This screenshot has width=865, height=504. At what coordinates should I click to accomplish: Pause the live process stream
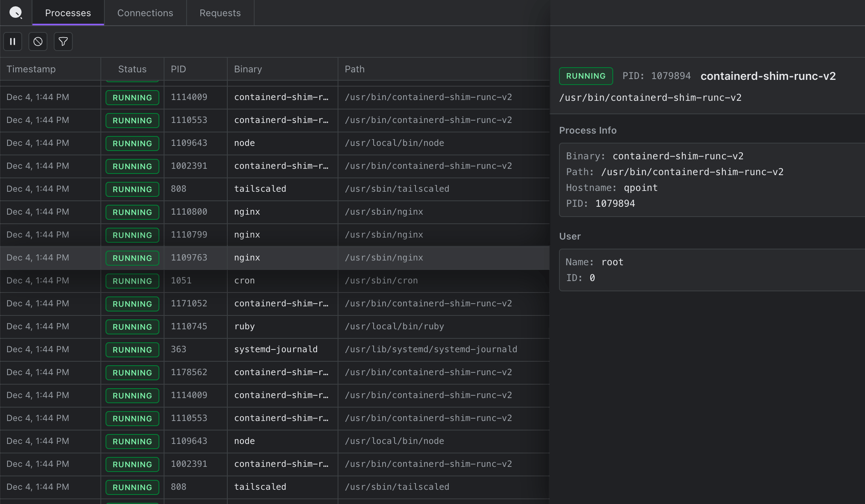tap(13, 42)
